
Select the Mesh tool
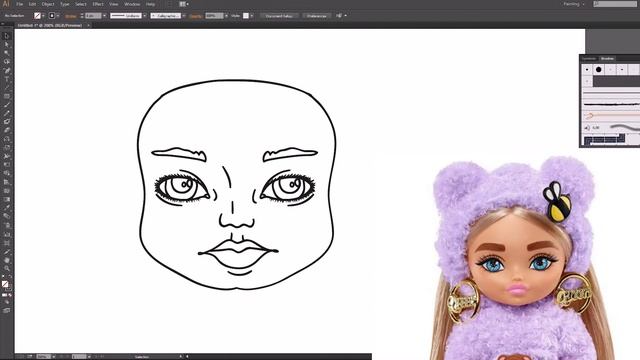tap(7, 191)
